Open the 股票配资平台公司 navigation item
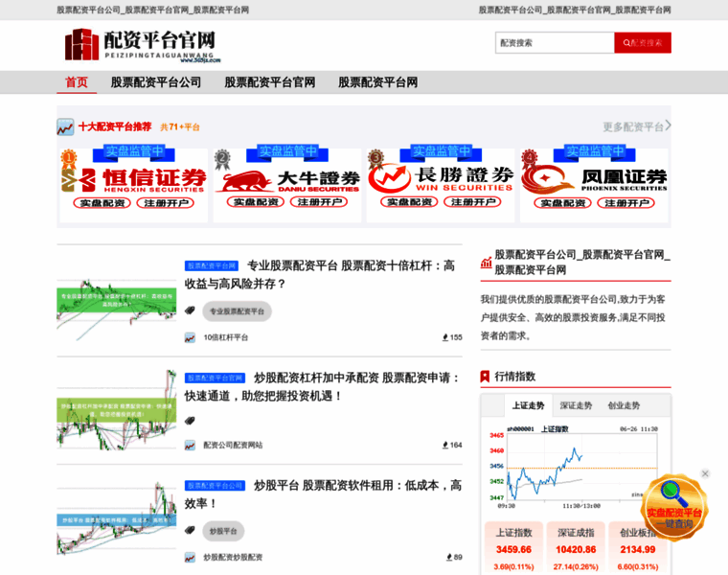The image size is (728, 575). [155, 82]
